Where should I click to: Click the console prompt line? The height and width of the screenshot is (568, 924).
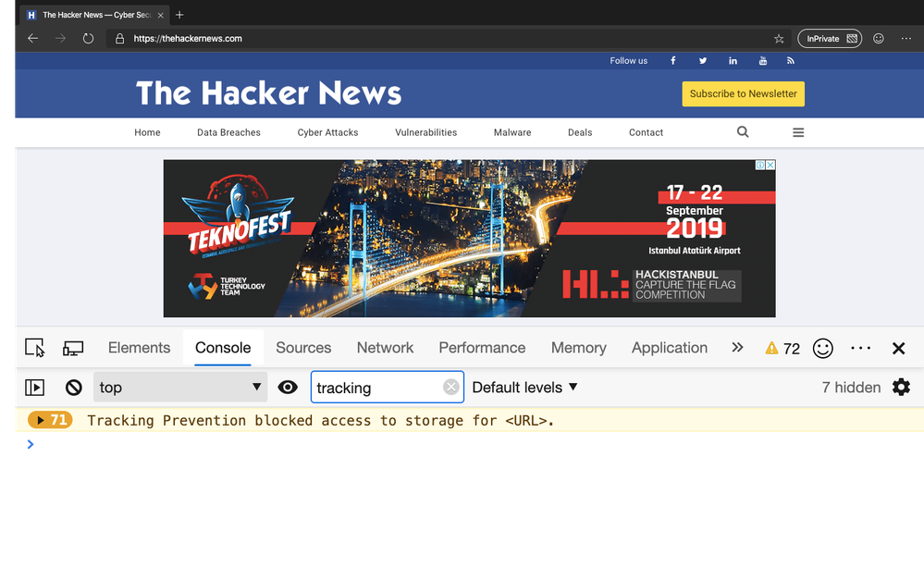click(469, 444)
